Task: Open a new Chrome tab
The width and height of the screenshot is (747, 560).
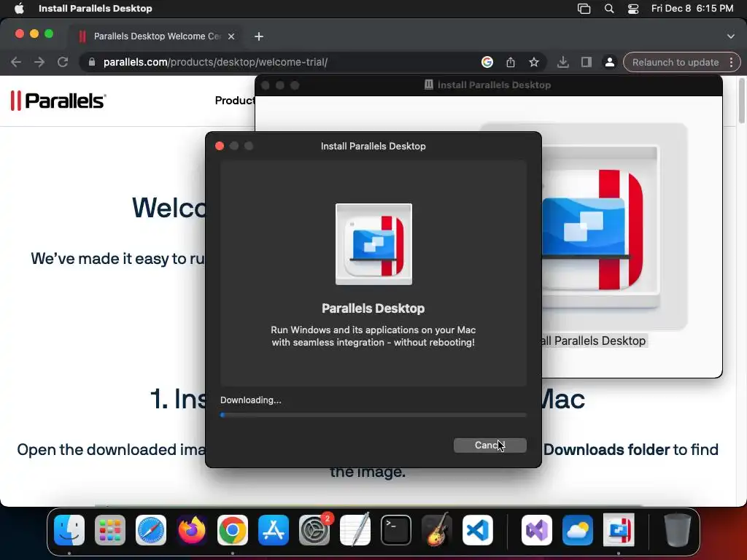Action: coord(259,36)
